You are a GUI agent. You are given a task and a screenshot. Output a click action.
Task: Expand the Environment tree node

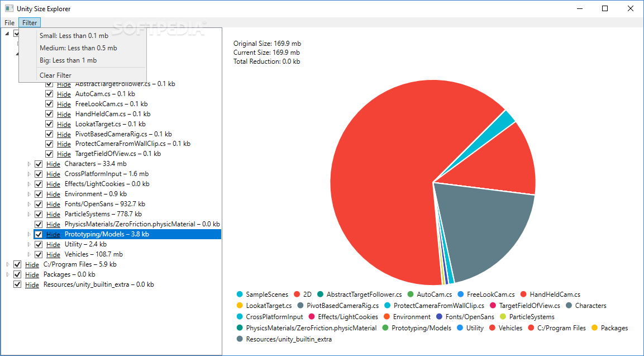pyautogui.click(x=28, y=194)
